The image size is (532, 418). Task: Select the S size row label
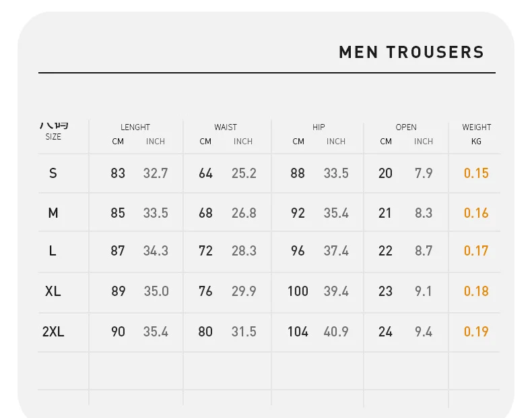pyautogui.click(x=53, y=173)
